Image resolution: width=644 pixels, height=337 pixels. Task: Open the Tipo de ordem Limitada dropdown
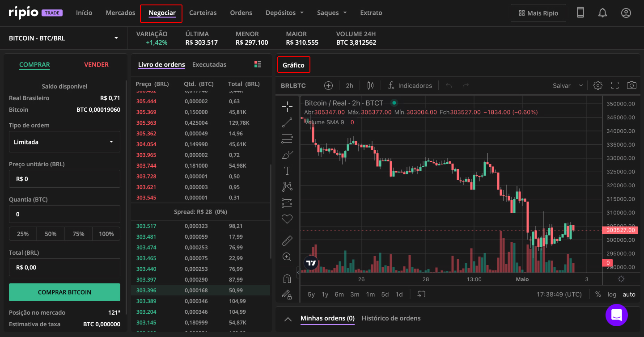pyautogui.click(x=64, y=142)
